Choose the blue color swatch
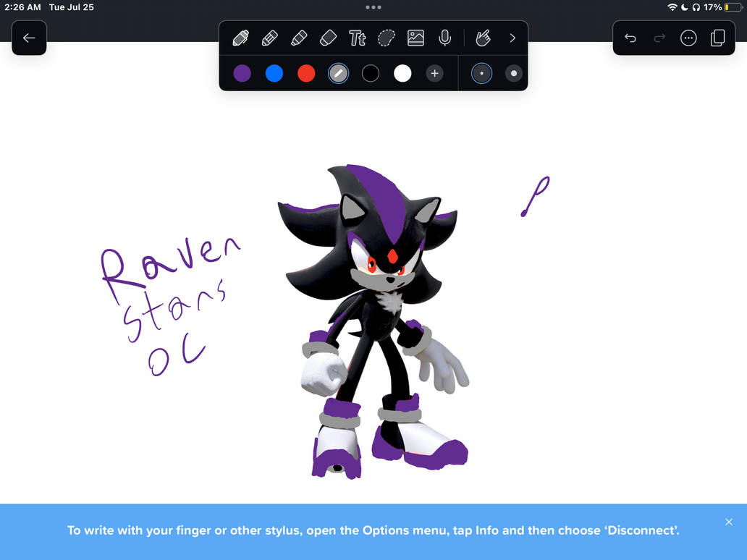The image size is (747, 560). pyautogui.click(x=274, y=73)
